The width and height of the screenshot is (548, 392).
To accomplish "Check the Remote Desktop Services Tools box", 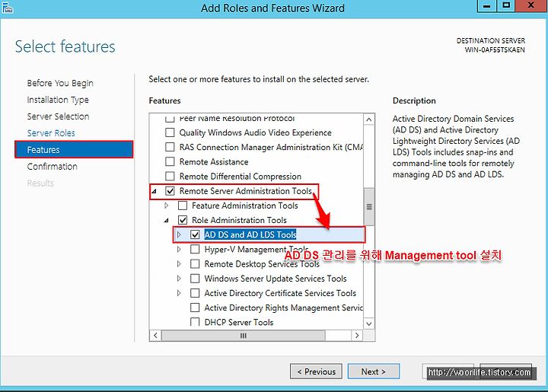I will [x=195, y=264].
